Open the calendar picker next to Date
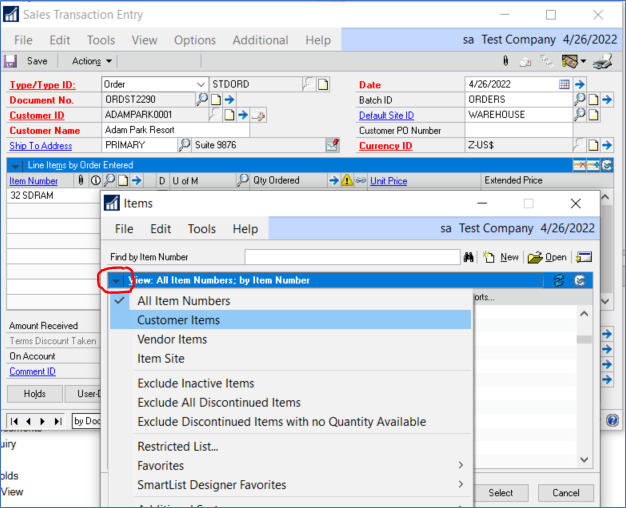Screen dimensions: 626x508 [564, 85]
